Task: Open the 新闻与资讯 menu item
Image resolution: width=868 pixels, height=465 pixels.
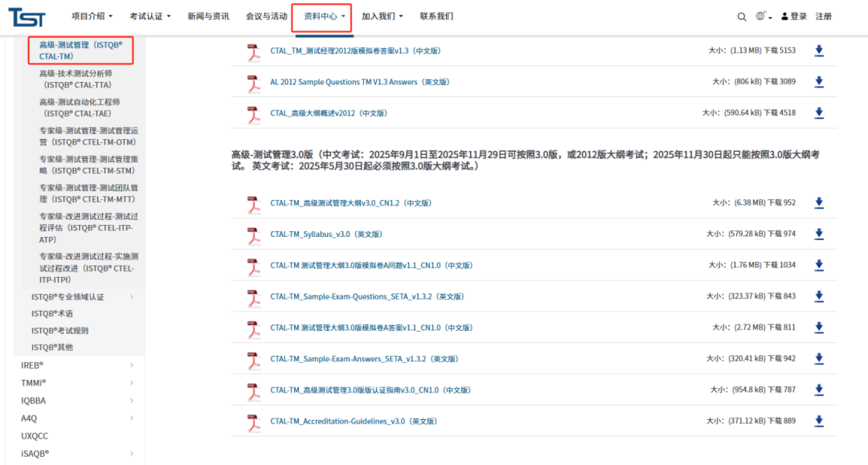Action: 208,16
